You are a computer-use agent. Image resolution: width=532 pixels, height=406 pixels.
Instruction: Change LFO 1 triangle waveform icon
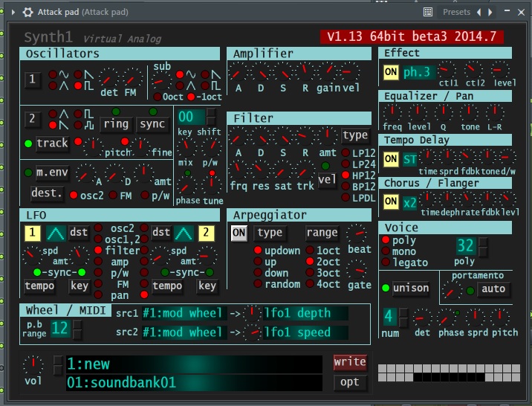coord(56,233)
